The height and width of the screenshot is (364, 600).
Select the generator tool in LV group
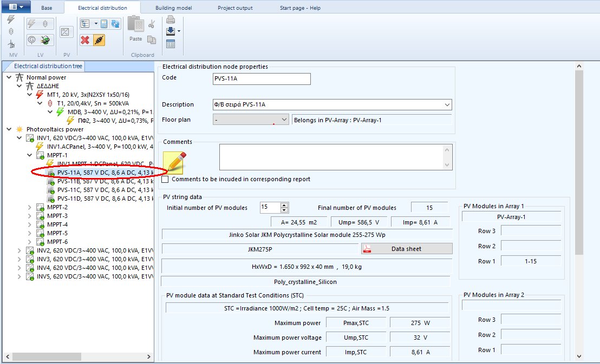[31, 39]
